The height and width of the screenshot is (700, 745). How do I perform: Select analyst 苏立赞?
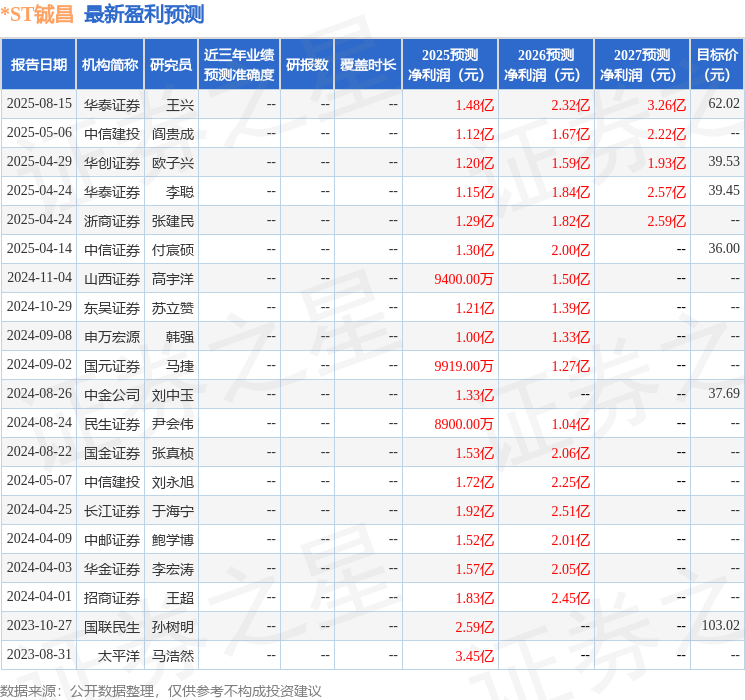[173, 308]
